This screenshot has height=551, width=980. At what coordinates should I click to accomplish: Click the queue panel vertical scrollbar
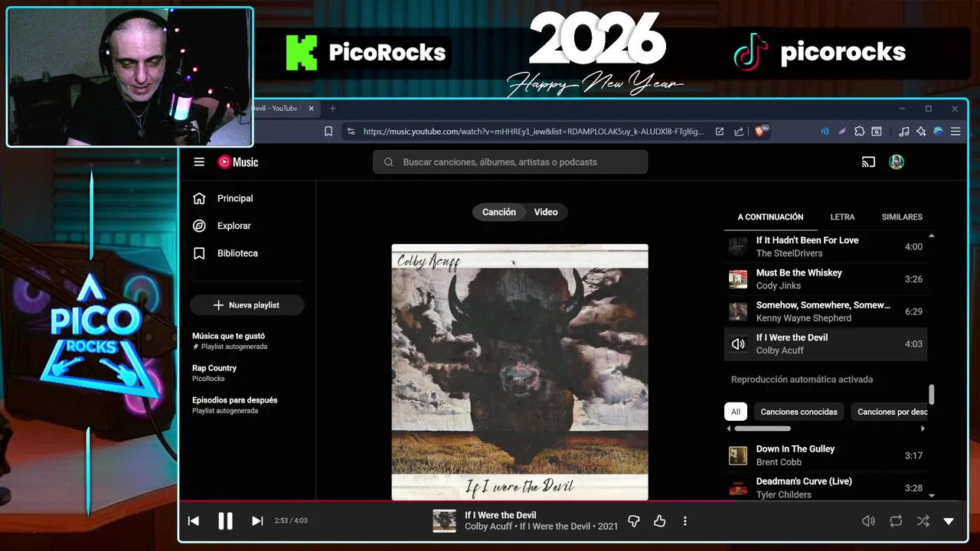[932, 395]
